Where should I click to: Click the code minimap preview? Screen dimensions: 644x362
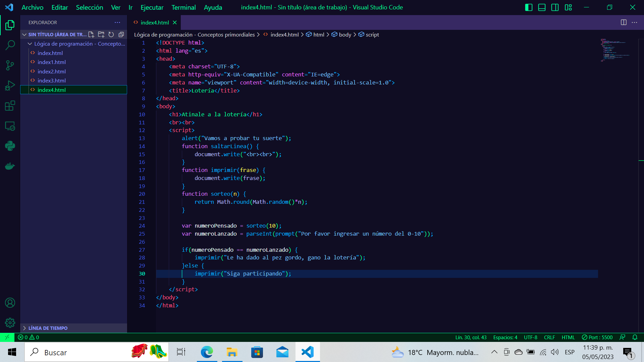click(614, 50)
